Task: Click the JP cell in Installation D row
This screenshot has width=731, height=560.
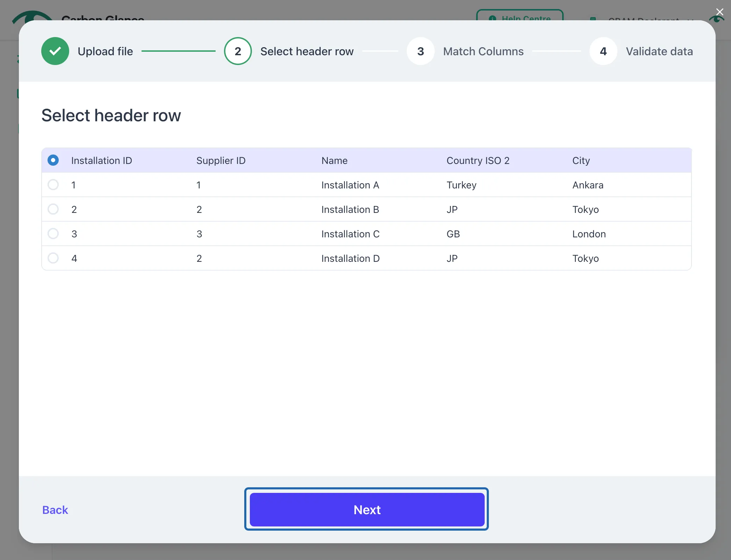Action: [452, 258]
